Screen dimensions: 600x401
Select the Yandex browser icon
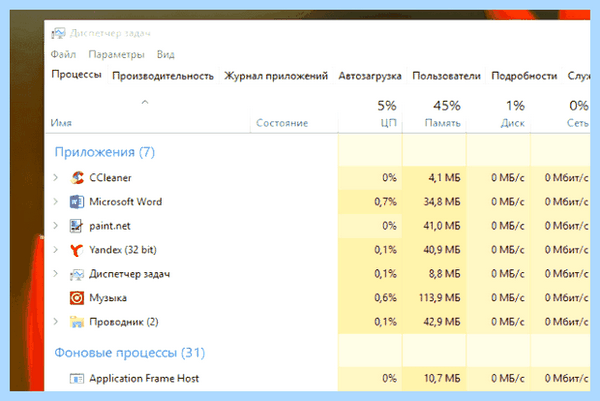(77, 250)
